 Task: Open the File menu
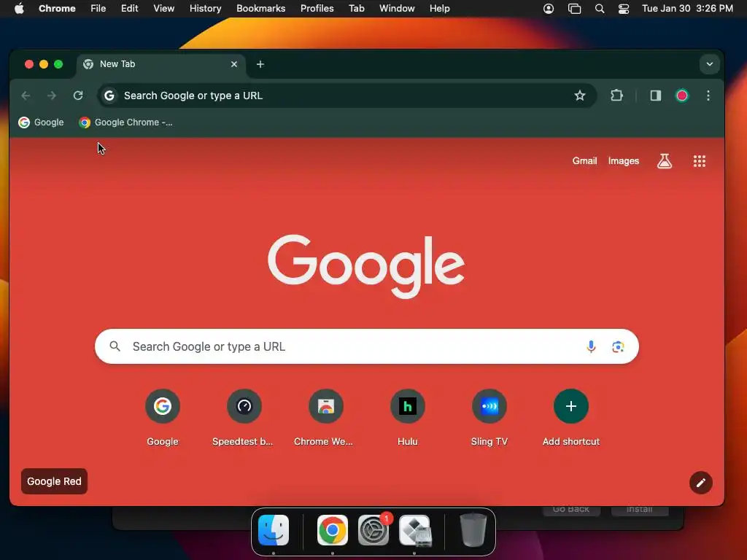click(98, 9)
